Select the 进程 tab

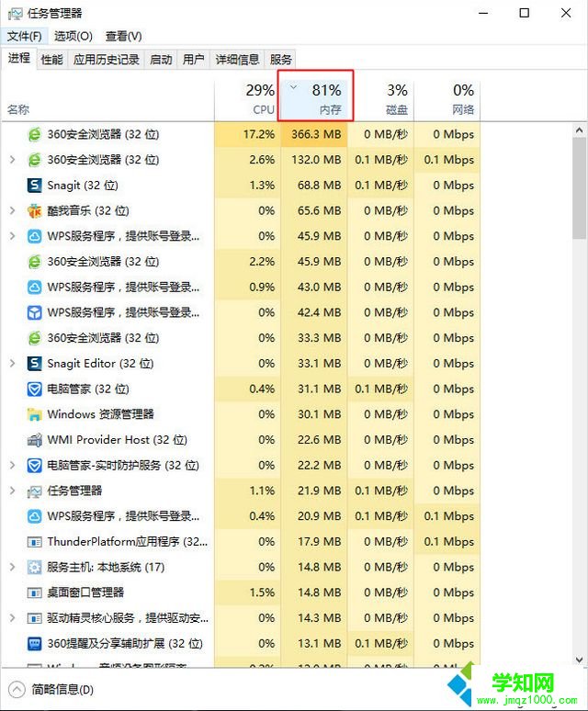18,58
